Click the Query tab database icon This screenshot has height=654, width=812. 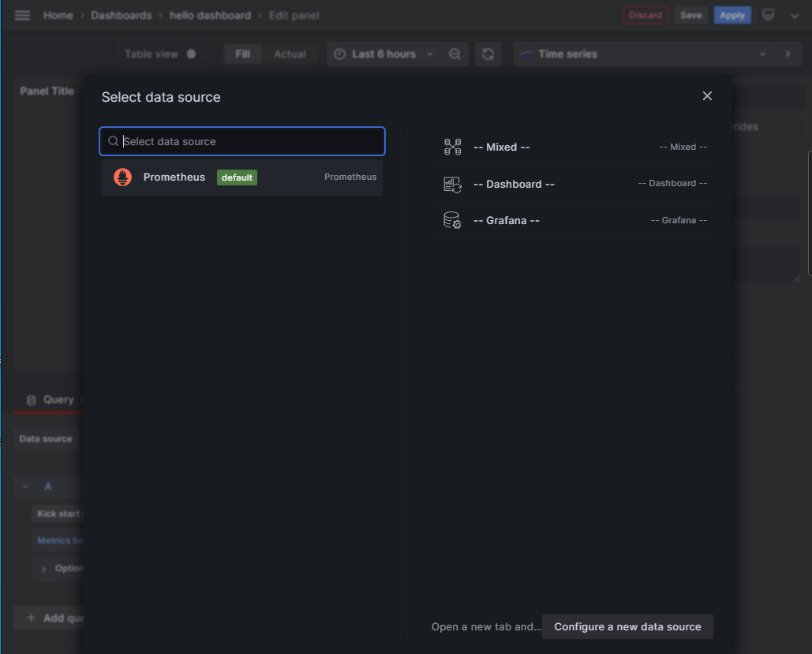coord(31,400)
